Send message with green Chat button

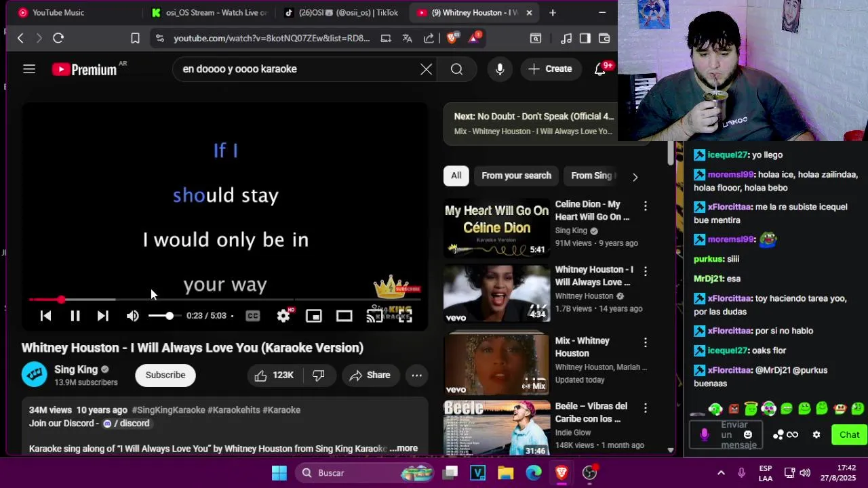tap(849, 435)
